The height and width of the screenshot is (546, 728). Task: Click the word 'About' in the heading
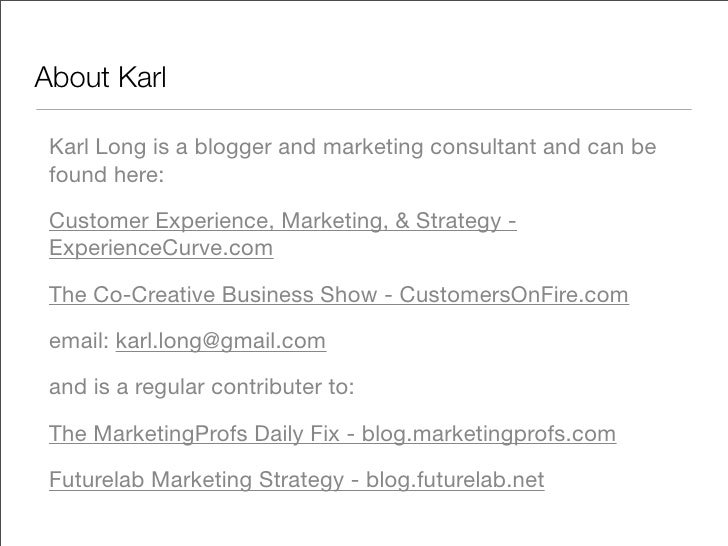pos(72,77)
